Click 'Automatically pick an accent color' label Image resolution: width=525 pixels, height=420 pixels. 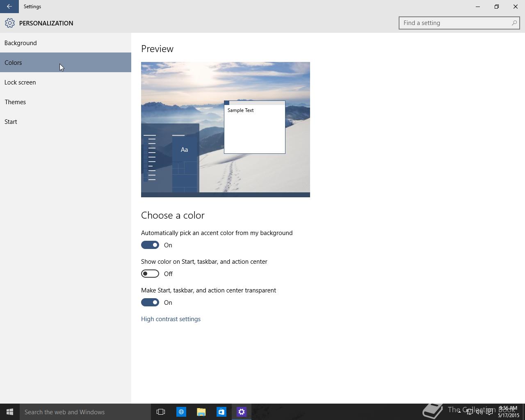pos(217,233)
